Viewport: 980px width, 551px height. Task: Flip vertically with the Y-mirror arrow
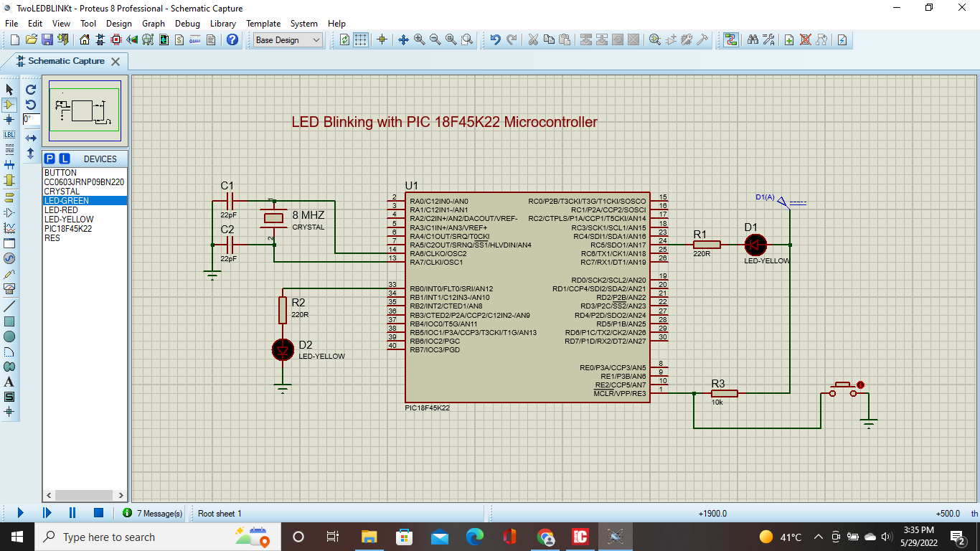coord(31,153)
